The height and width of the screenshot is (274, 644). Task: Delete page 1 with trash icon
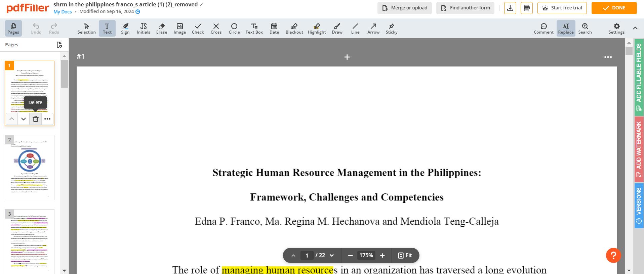click(36, 119)
